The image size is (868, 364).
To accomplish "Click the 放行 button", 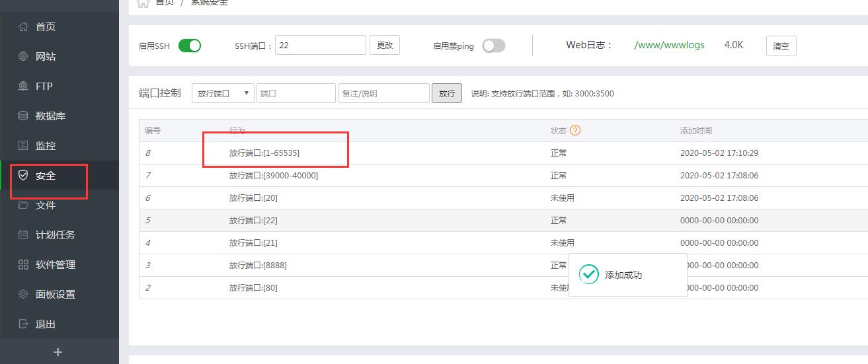I will (447, 94).
